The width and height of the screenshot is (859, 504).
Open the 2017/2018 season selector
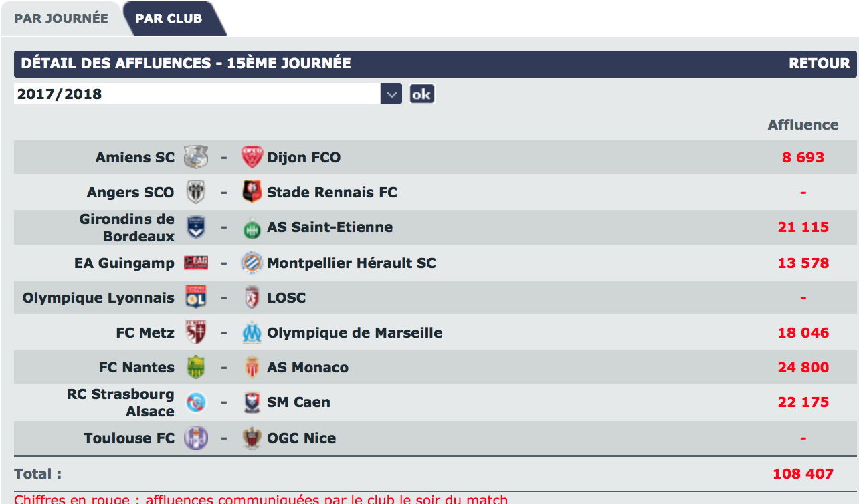tap(207, 94)
